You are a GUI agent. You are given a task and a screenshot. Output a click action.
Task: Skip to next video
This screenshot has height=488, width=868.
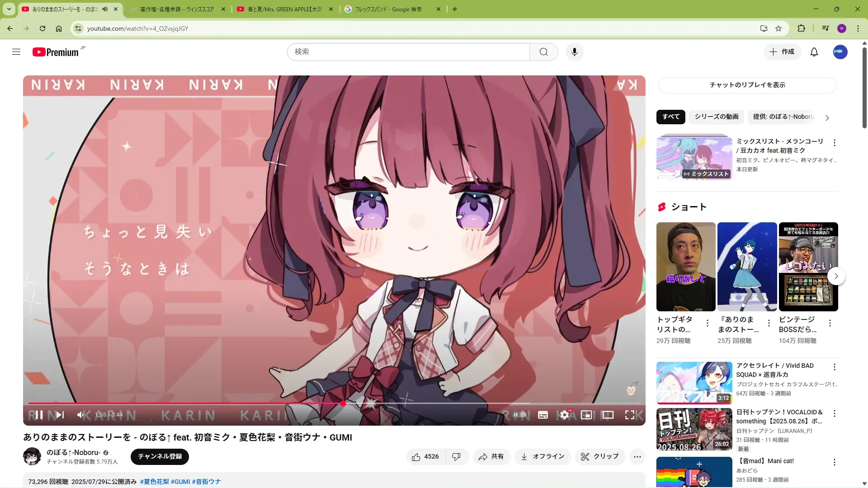60,415
